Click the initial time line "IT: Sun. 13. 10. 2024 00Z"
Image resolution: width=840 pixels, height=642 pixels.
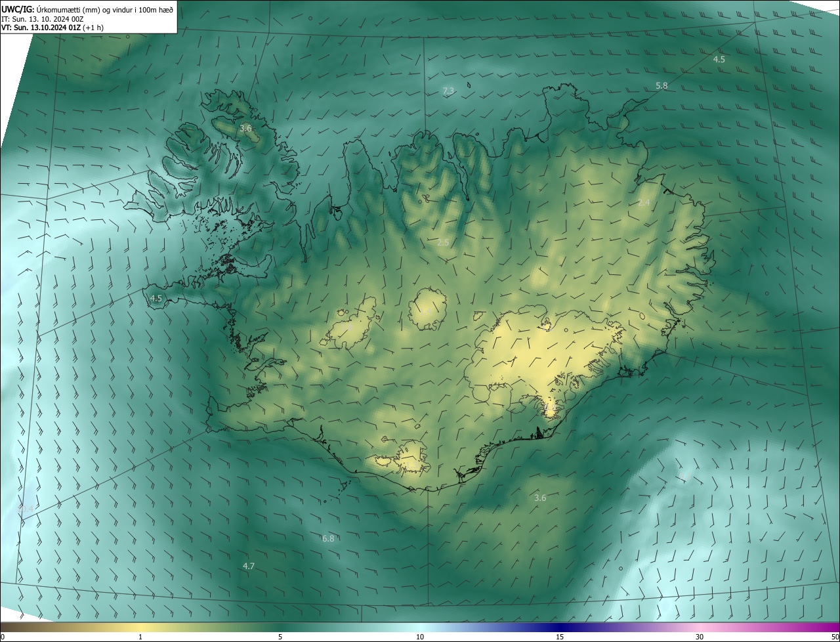coord(42,19)
